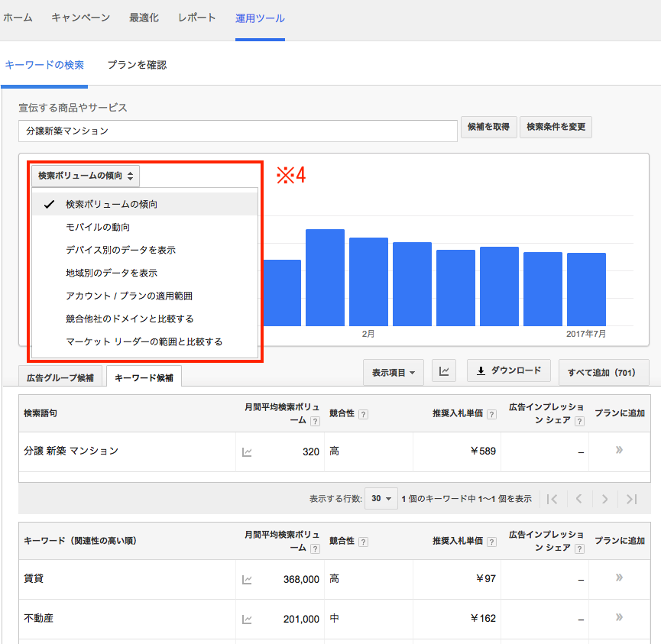Collapse the 検索ボリュームの傾向 chart dropdown
661x644 pixels.
85,176
